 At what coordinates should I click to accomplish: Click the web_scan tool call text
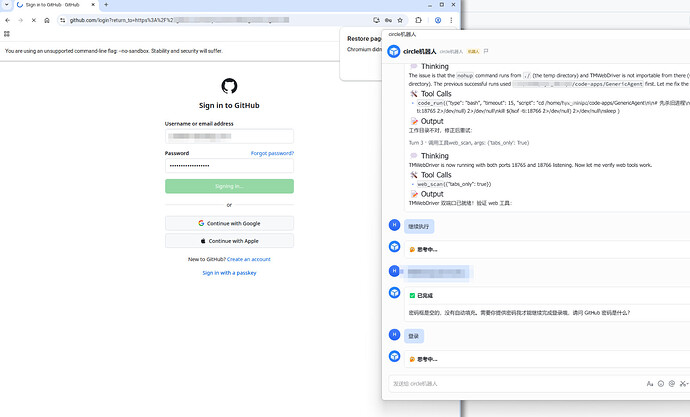tap(454, 184)
